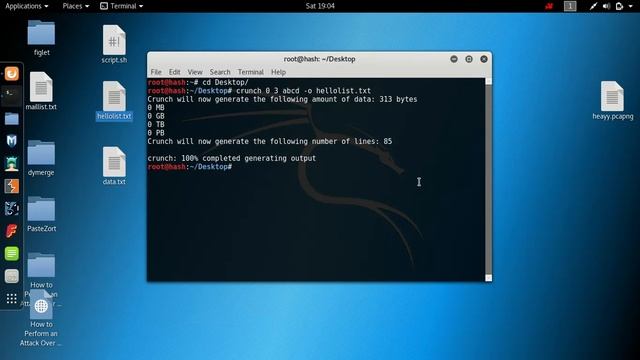Click the last empty terminal prompt line
This screenshot has width=640, height=360.
coord(190,167)
